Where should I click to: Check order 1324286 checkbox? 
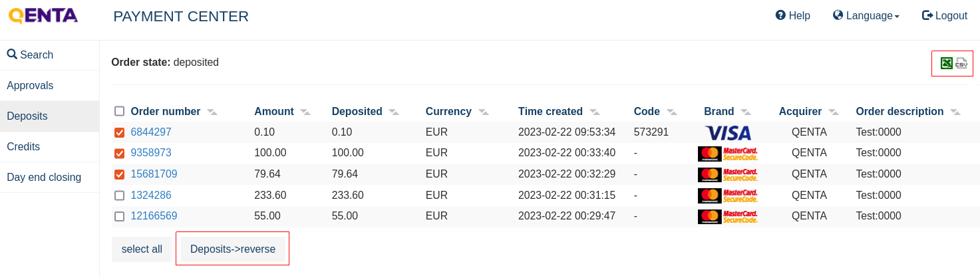pyautogui.click(x=119, y=196)
